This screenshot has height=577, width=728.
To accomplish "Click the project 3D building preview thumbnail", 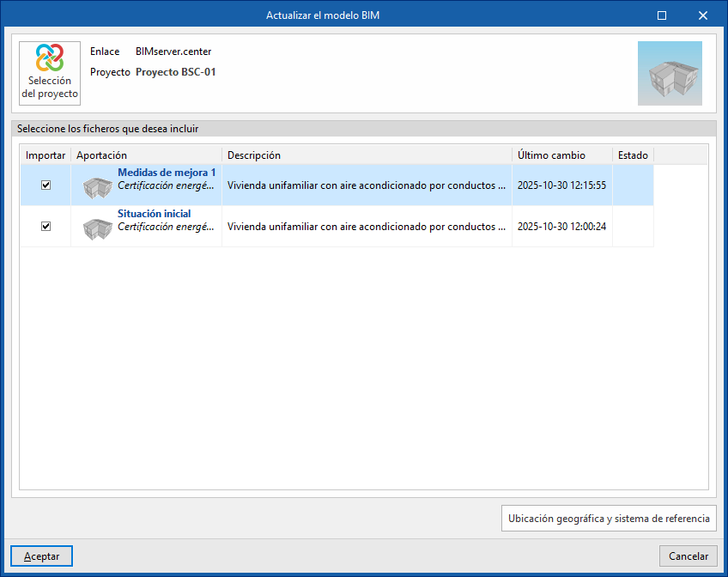I will coord(670,73).
